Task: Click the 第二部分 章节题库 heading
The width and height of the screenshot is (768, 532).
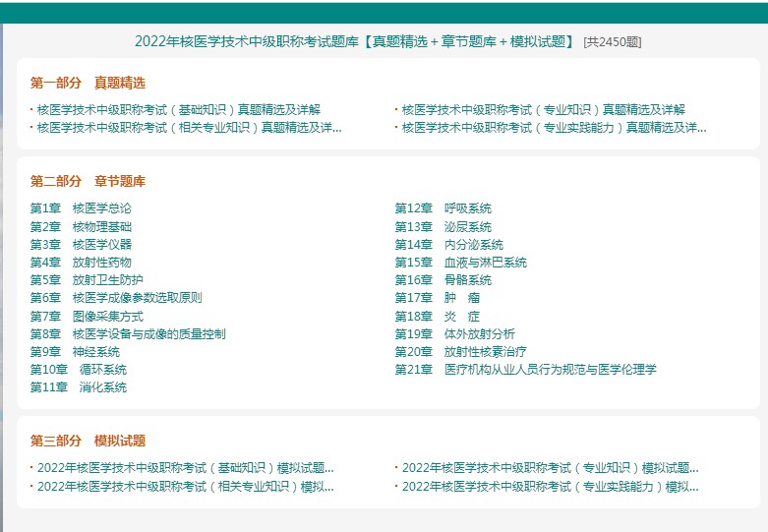Action: click(88, 181)
